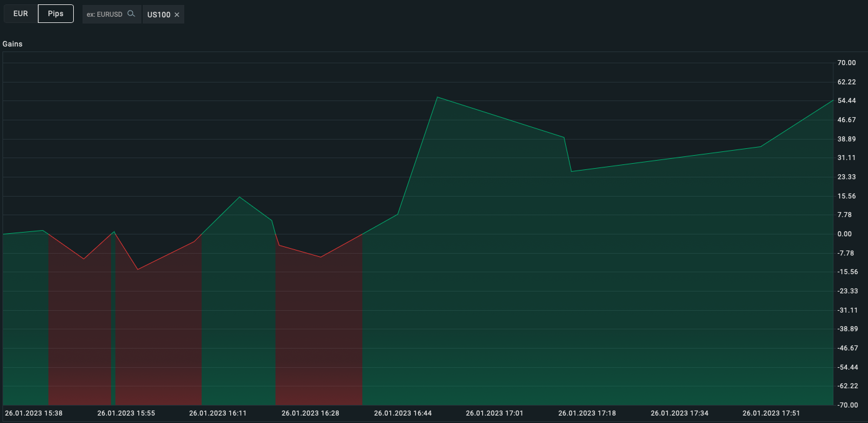Image resolution: width=868 pixels, height=423 pixels.
Task: Click the sharp drop point near 17:18
Action: click(571, 171)
